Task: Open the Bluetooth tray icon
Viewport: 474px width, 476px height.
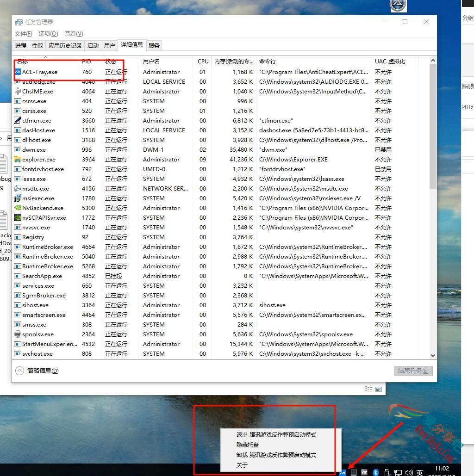Action: (x=376, y=472)
